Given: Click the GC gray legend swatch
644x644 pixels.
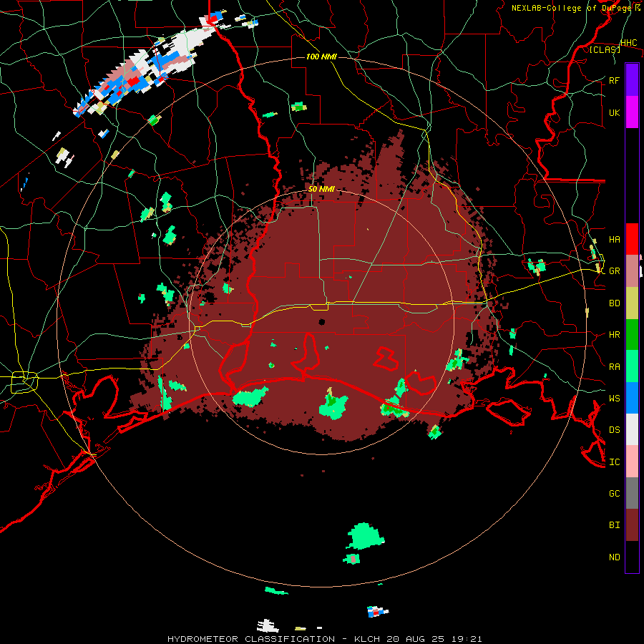Looking at the screenshot, I should (x=632, y=493).
